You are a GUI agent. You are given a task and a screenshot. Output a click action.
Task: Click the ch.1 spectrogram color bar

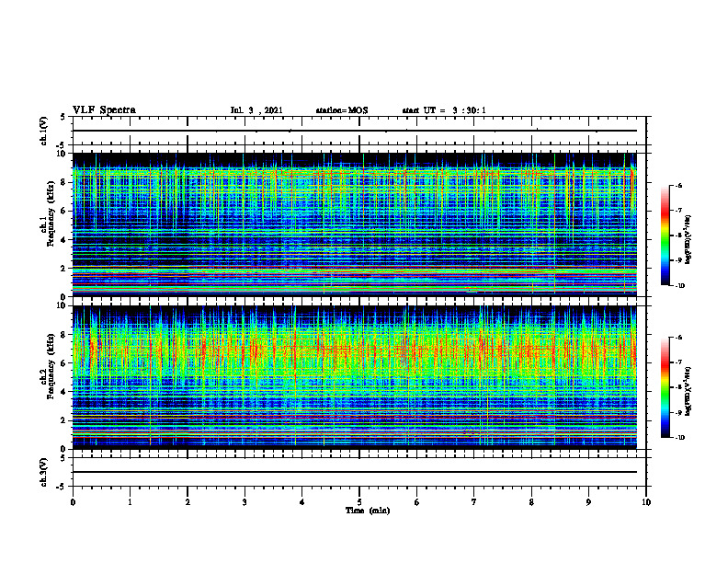pyautogui.click(x=665, y=236)
